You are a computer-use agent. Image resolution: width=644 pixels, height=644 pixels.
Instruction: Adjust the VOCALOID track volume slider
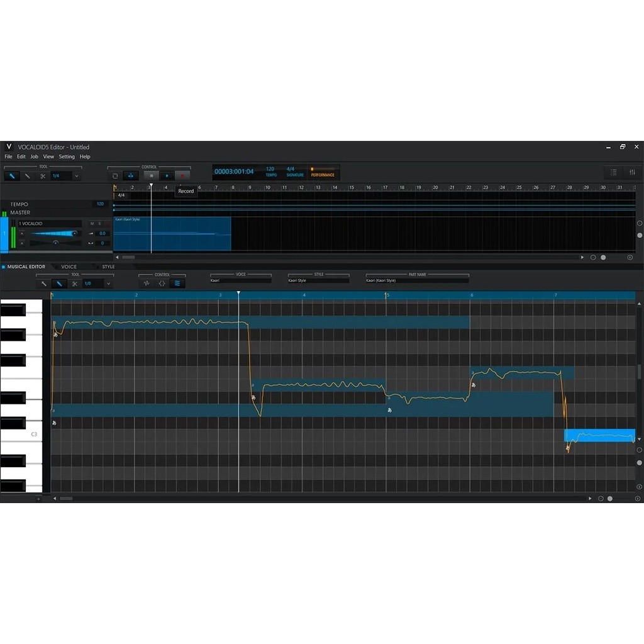point(53,233)
